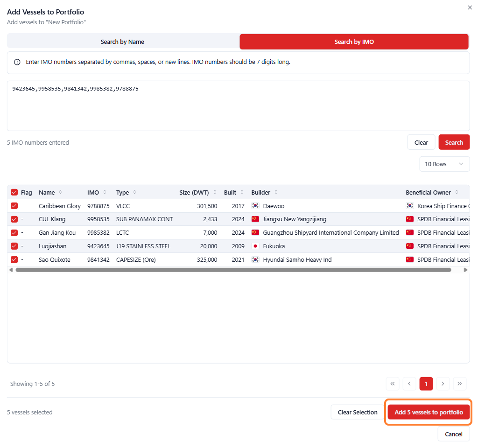Click Japan flag next to Fukuoka
Screen dimensions: 478x448
[x=255, y=246]
